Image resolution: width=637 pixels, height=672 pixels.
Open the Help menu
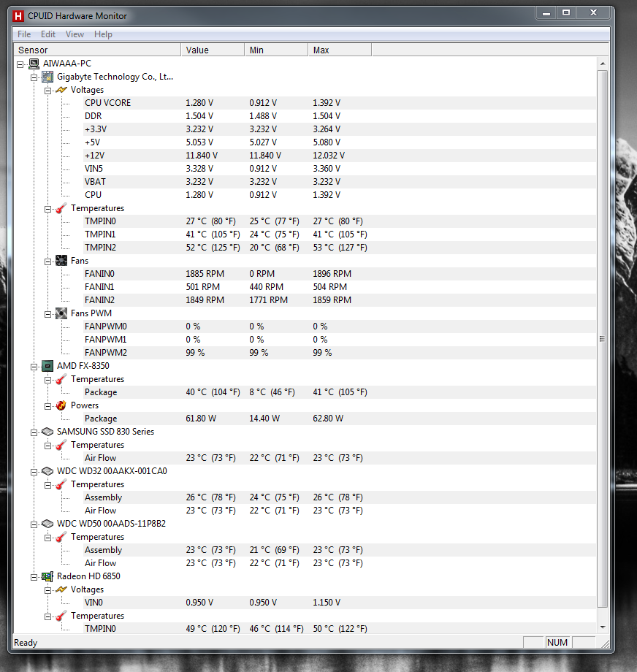tap(103, 34)
